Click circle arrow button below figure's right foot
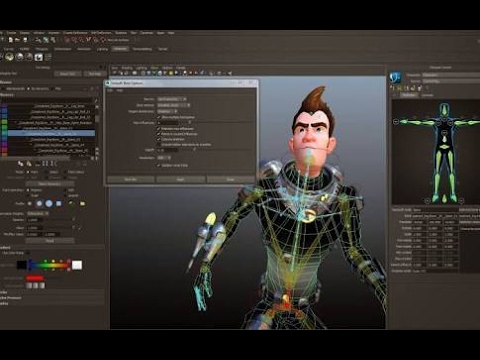This screenshot has width=480, height=360. tap(461, 201)
